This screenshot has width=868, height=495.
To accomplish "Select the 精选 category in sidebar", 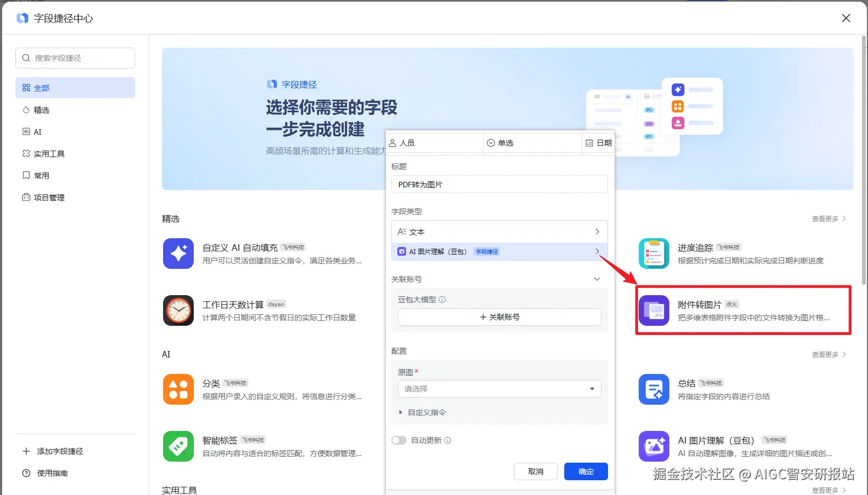I will [75, 110].
